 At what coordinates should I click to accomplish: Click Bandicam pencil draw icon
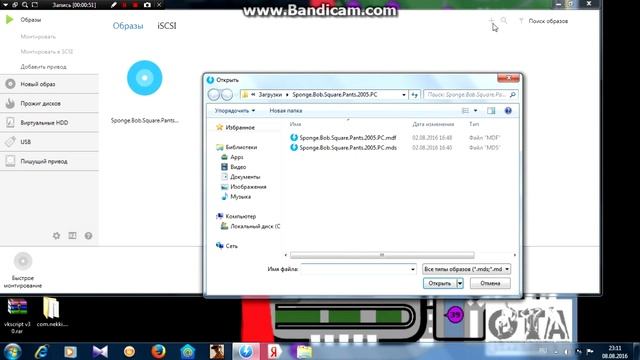(114, 5)
